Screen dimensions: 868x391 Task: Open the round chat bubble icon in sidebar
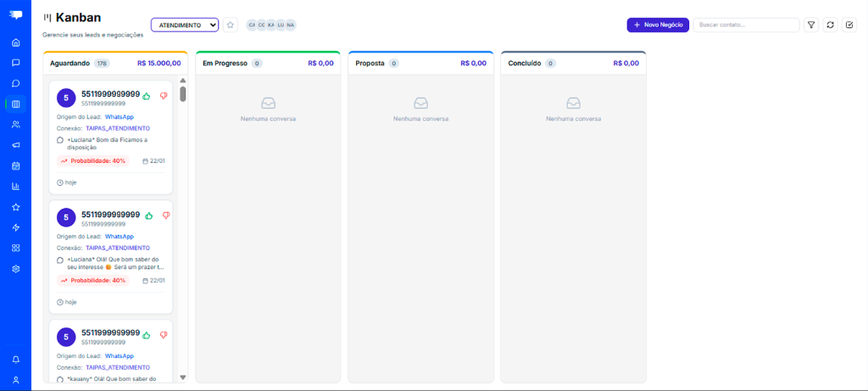[16, 84]
